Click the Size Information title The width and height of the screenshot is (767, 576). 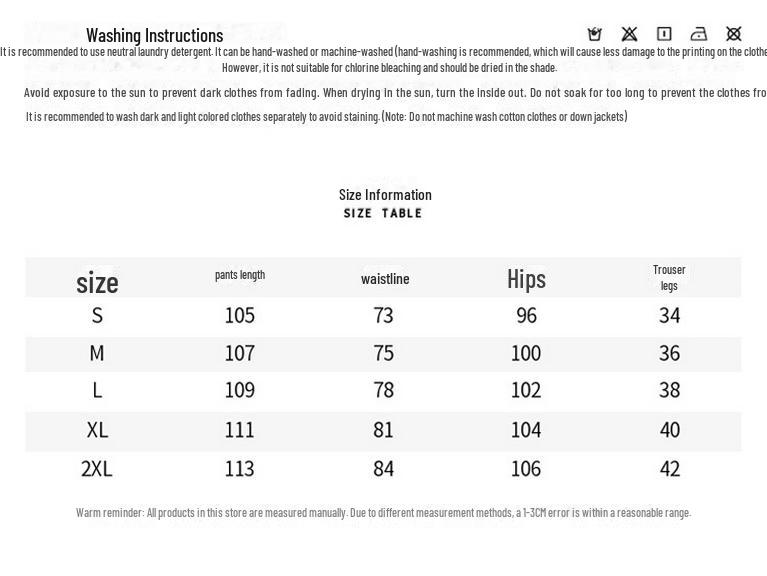click(x=385, y=195)
